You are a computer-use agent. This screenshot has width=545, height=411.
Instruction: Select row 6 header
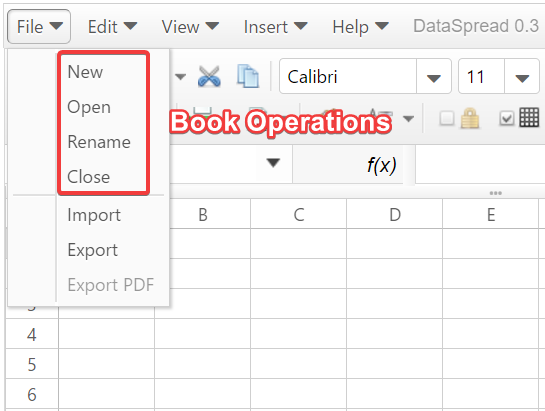[x=32, y=394]
